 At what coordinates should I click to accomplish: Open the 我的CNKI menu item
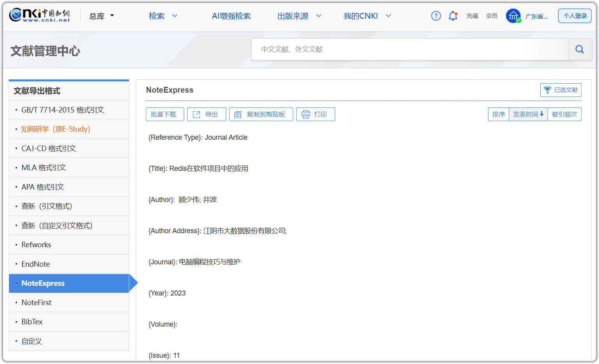[361, 16]
